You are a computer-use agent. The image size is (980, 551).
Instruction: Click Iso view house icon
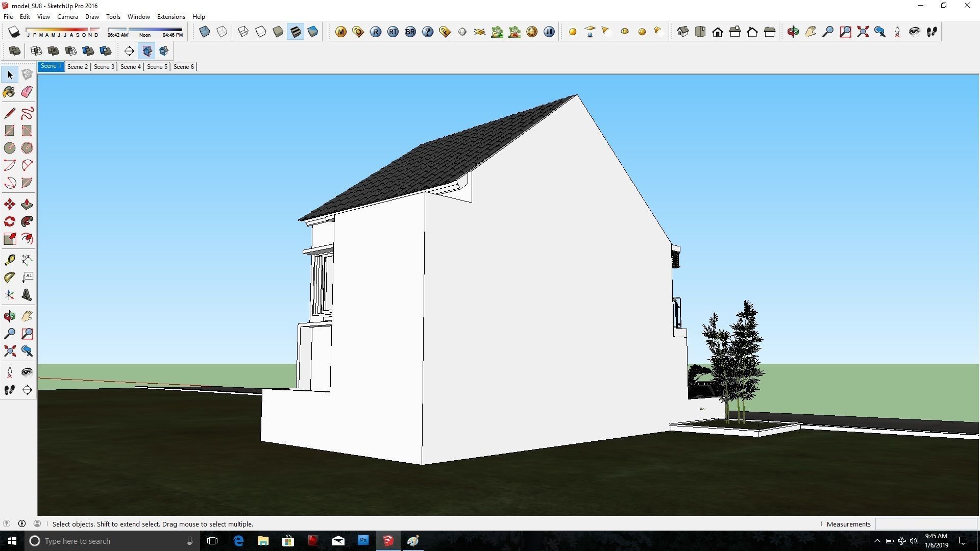(683, 32)
